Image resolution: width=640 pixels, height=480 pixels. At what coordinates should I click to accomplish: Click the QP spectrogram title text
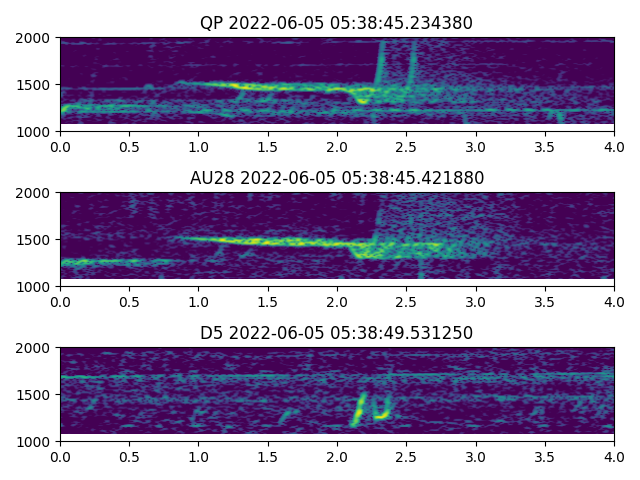(x=336, y=23)
